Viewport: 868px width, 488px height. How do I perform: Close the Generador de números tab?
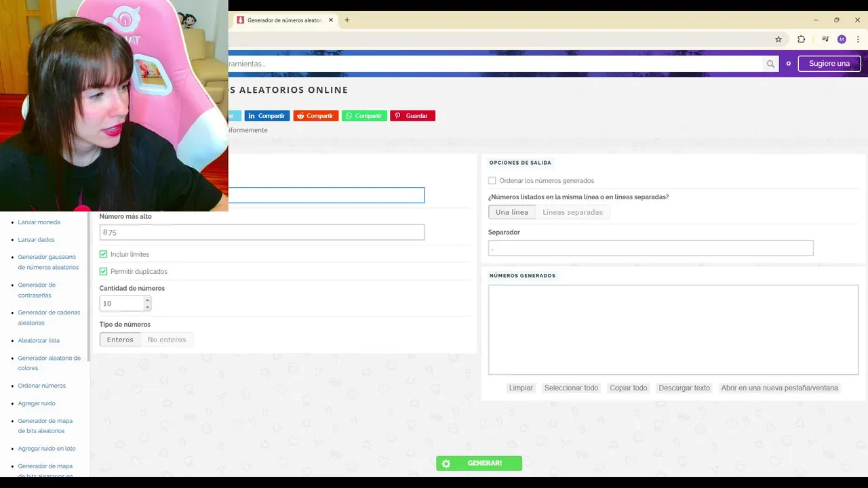tap(331, 20)
